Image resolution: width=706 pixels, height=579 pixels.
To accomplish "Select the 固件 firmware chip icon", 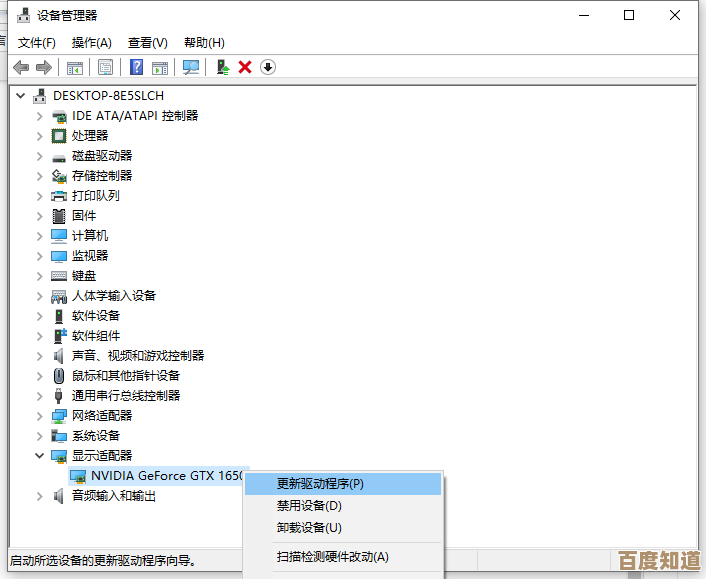I will tap(59, 216).
